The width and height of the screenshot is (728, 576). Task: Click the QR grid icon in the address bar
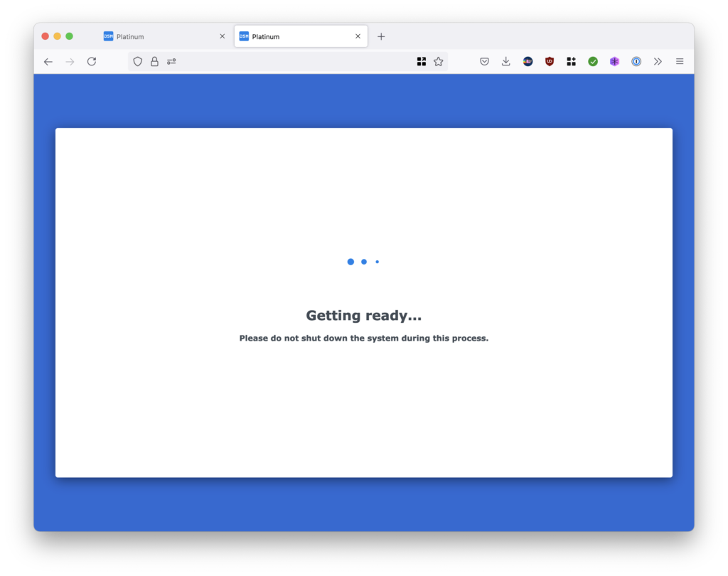tap(422, 61)
